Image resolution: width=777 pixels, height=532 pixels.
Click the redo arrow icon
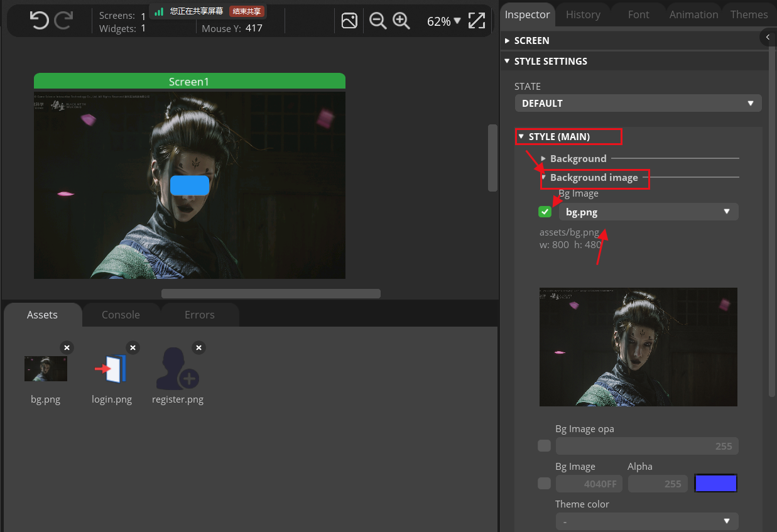tap(63, 21)
